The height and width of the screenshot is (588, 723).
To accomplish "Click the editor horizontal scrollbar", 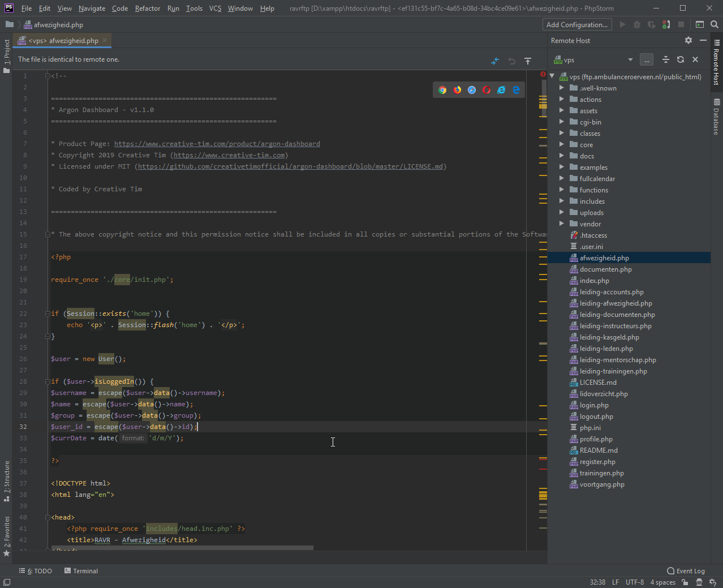I will tap(182, 548).
